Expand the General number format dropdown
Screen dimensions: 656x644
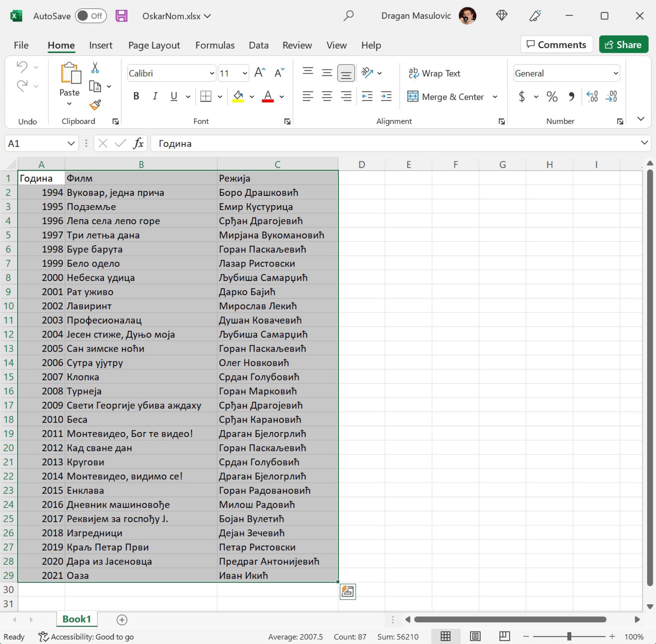click(x=615, y=73)
